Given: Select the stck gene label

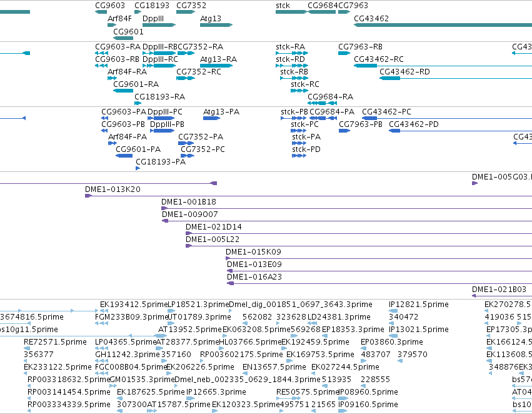Looking at the screenshot, I should [x=283, y=6].
